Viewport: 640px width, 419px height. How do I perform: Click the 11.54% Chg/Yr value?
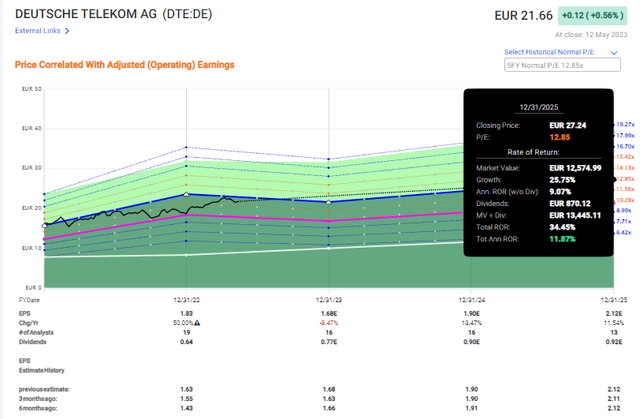point(614,323)
